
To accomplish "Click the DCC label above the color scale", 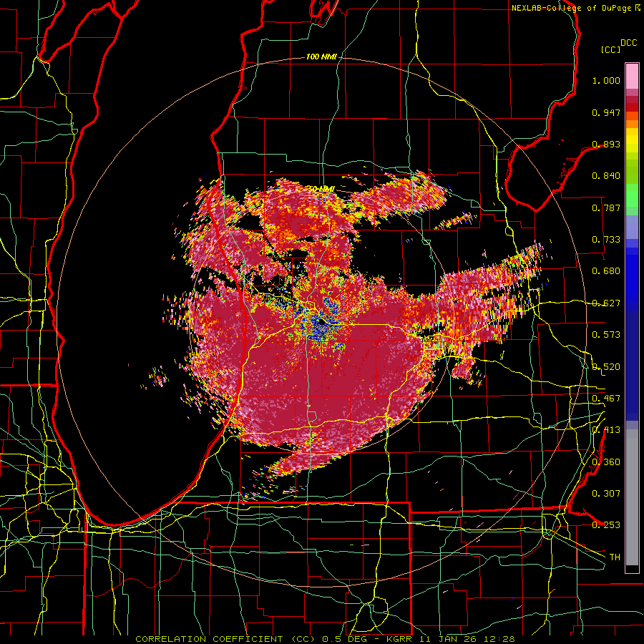I will [629, 43].
